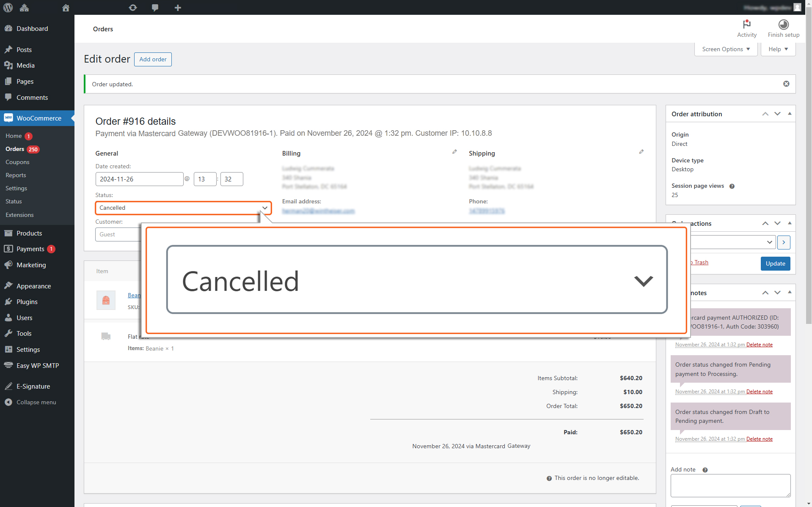Open the WordPress logo menu
Screen dimensions: 812x507
[x=8, y=8]
